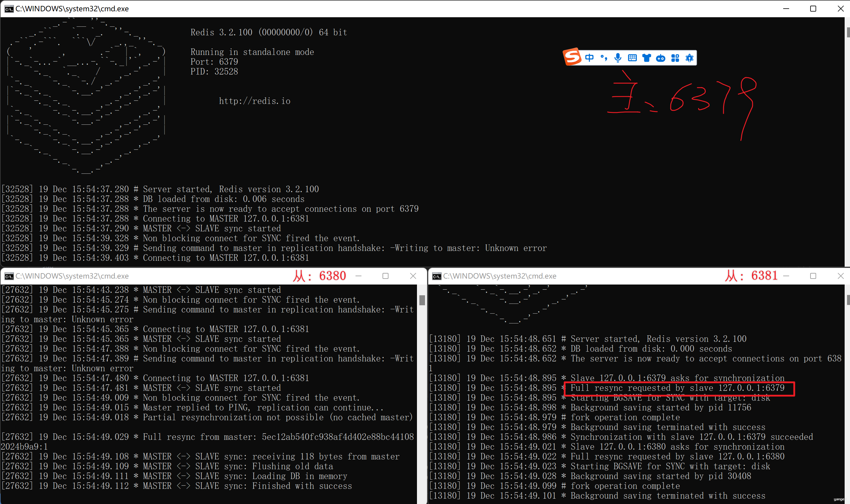
Task: Click 'Synchronization with slave 127.0.0.1:6379 succeeded' line
Action: [621, 437]
